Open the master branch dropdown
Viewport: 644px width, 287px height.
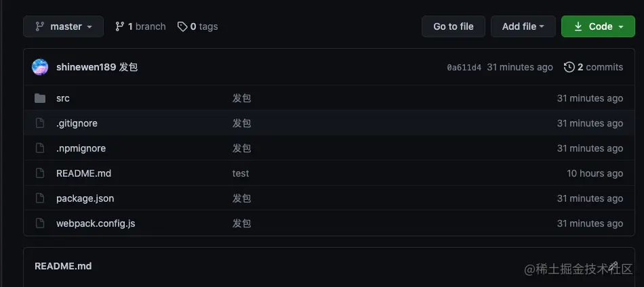point(63,26)
